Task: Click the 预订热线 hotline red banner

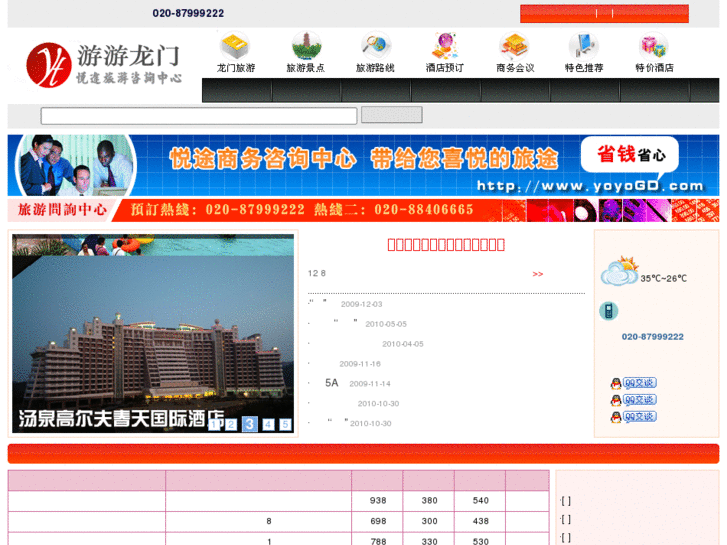Action: [x=364, y=210]
